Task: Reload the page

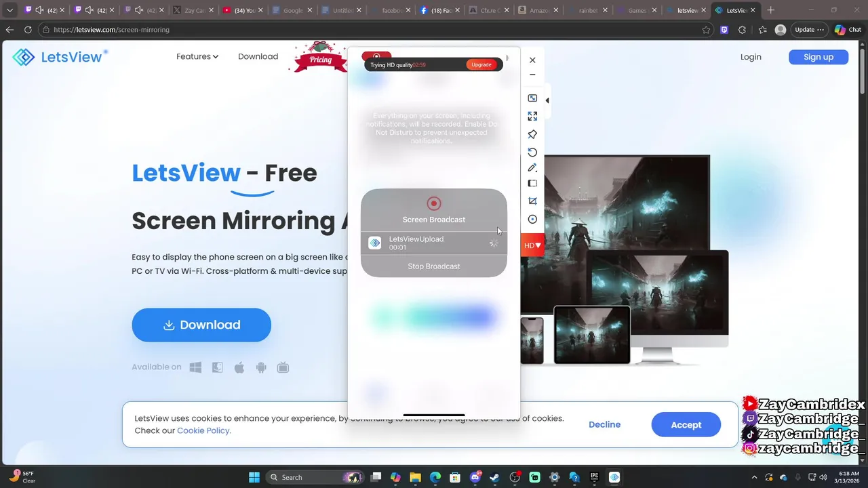Action: tap(28, 30)
